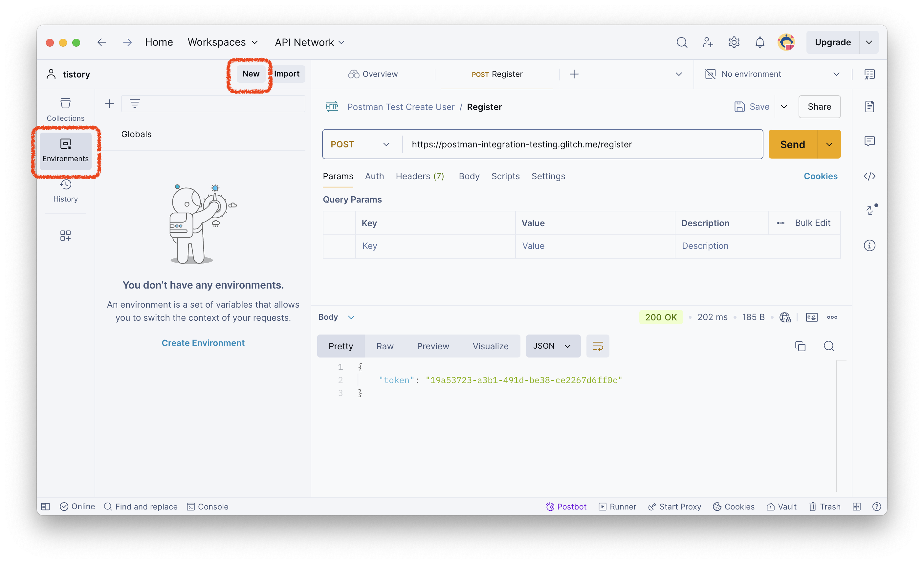Image resolution: width=924 pixels, height=564 pixels.
Task: Click the copy response icon
Action: click(800, 346)
